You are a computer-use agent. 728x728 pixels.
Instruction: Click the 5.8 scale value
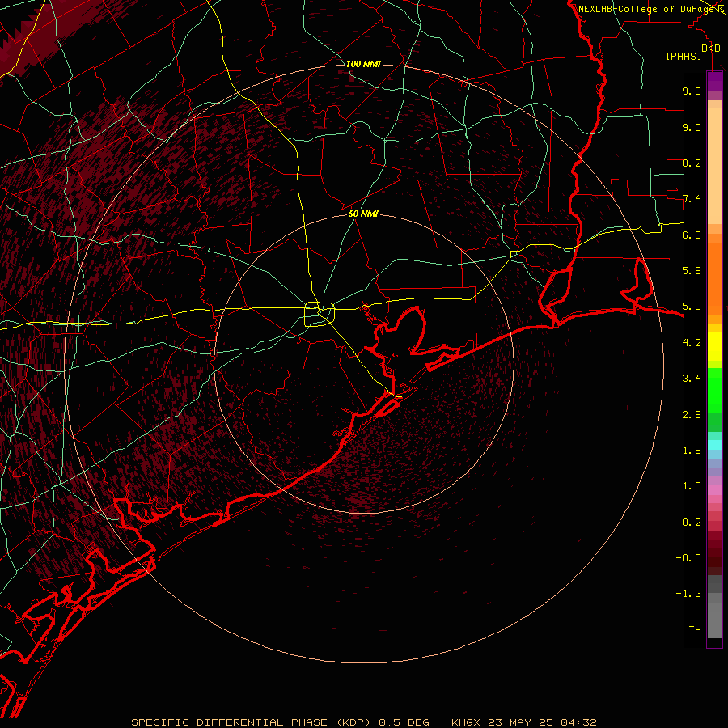point(692,271)
